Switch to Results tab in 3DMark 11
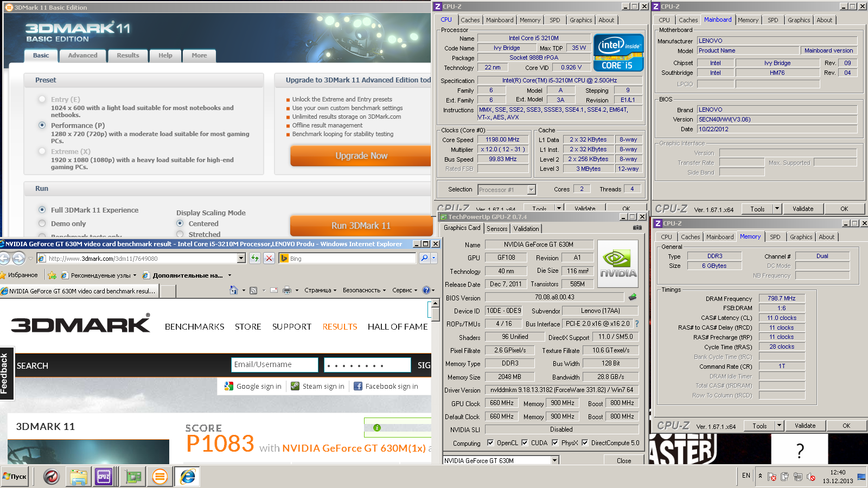Viewport: 868px width, 488px height. [128, 55]
